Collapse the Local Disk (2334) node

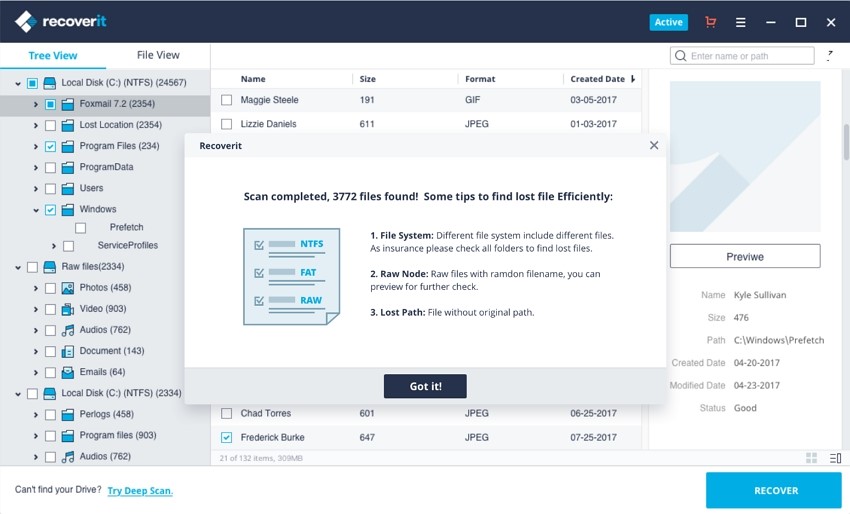(x=18, y=394)
